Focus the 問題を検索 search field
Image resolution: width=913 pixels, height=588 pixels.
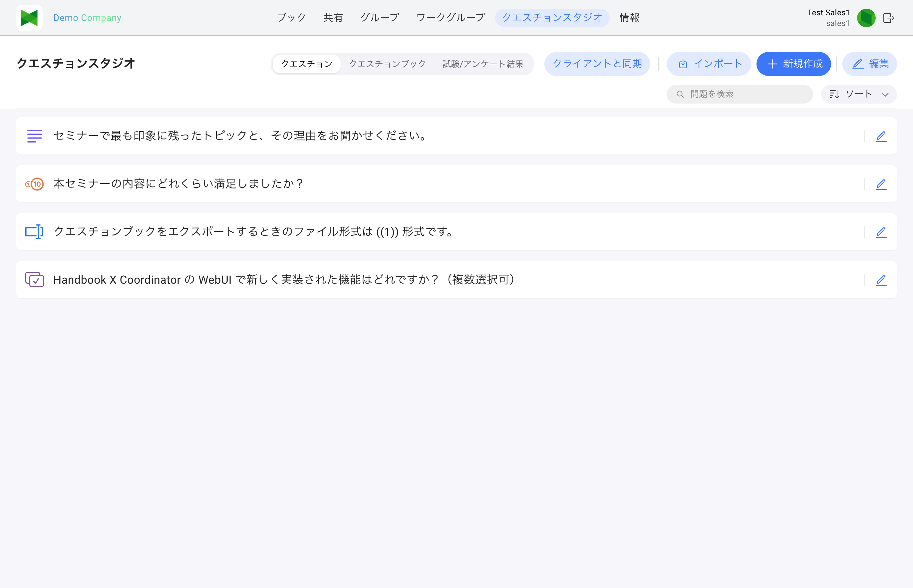(x=740, y=94)
